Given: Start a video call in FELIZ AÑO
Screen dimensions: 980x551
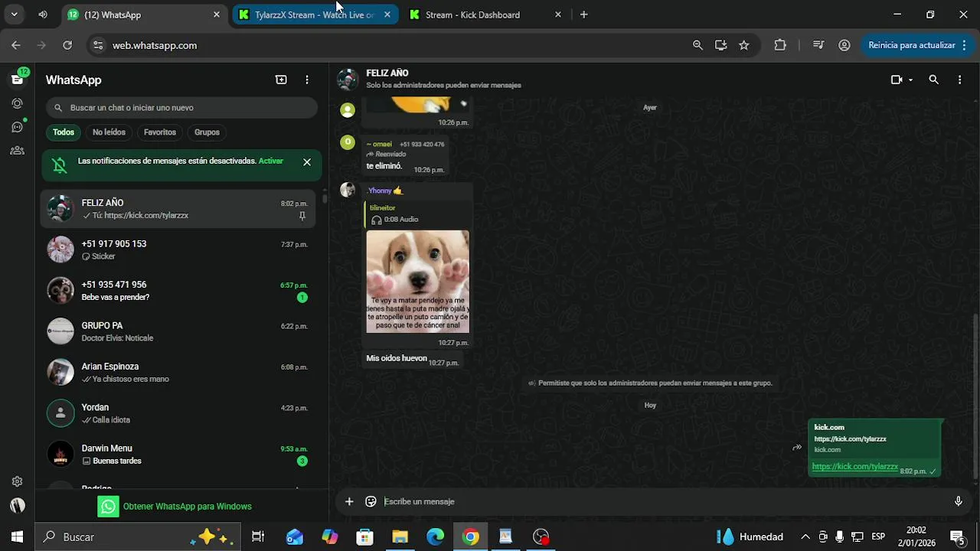Looking at the screenshot, I should [897, 80].
